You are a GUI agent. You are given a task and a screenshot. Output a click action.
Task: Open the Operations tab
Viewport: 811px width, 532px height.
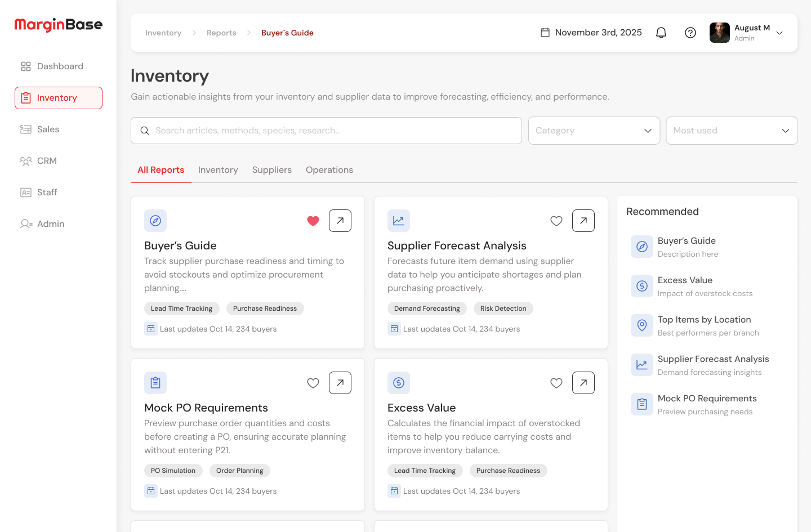[329, 169]
